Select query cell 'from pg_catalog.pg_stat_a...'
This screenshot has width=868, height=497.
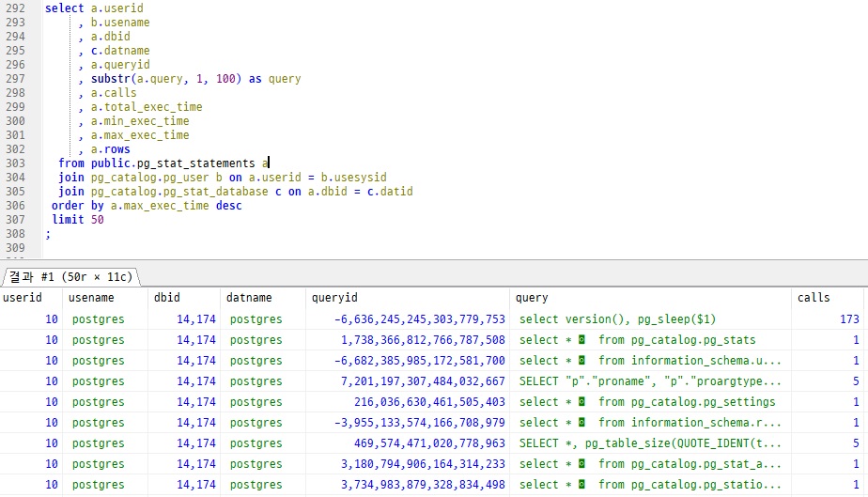click(650, 464)
